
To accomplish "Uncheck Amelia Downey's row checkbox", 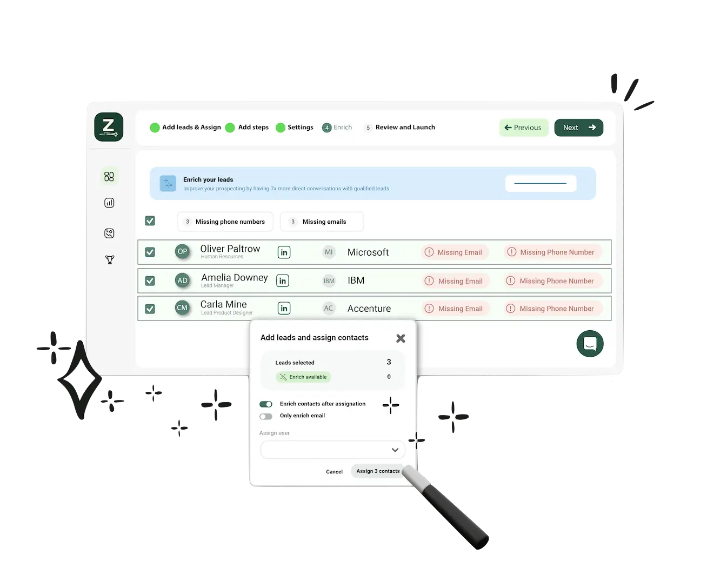I will 150,281.
